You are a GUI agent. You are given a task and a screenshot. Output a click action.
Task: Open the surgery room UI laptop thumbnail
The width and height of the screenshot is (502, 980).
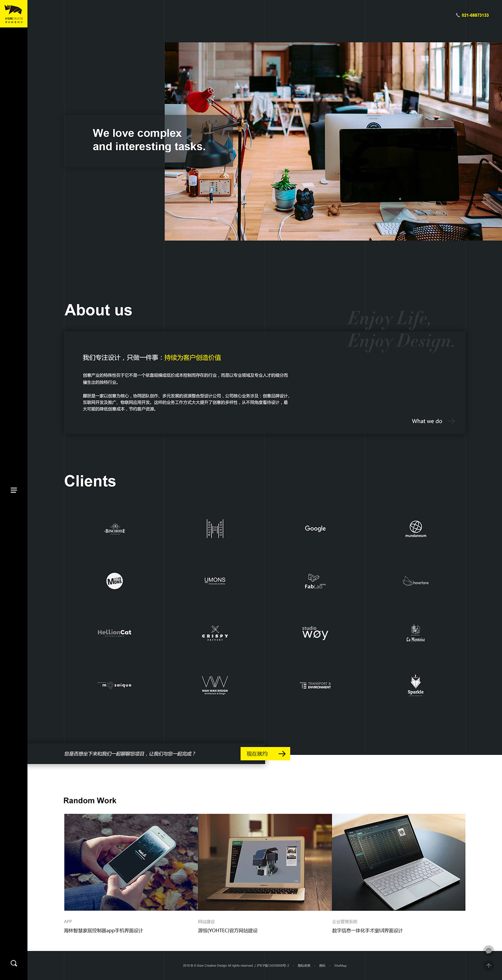[x=398, y=862]
